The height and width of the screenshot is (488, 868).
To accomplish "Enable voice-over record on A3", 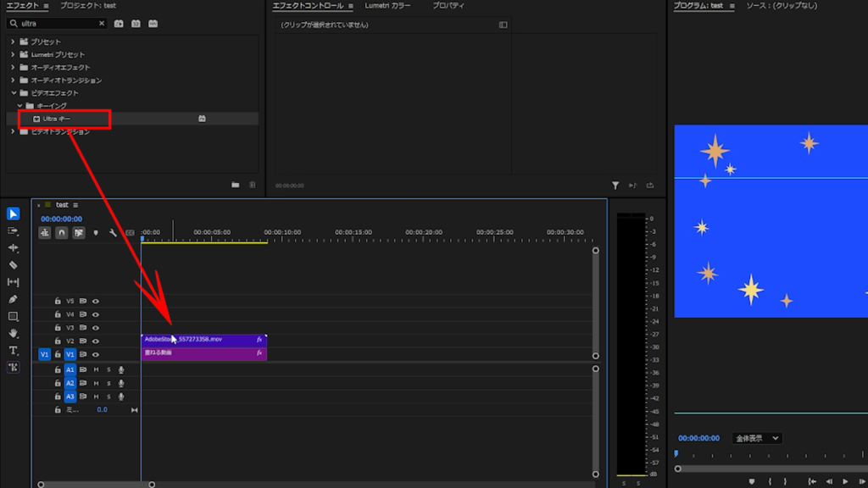I will coord(121,396).
